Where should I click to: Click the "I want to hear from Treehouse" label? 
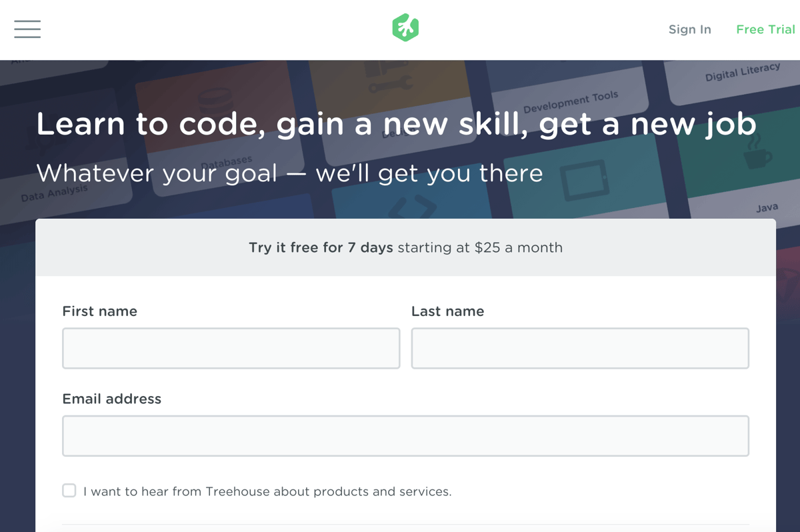(x=267, y=492)
